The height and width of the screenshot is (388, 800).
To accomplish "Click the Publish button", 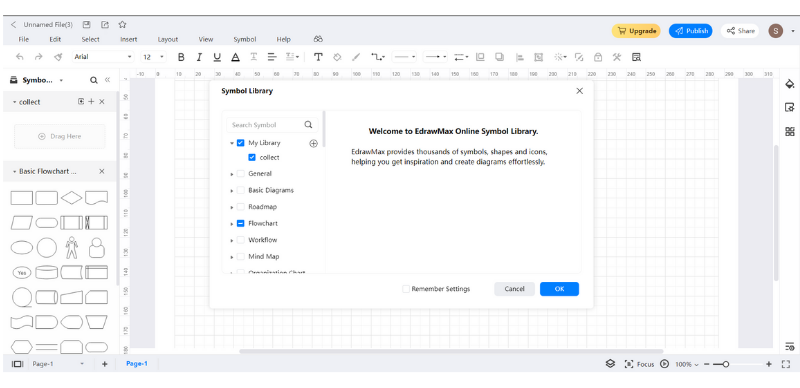I will tap(691, 31).
